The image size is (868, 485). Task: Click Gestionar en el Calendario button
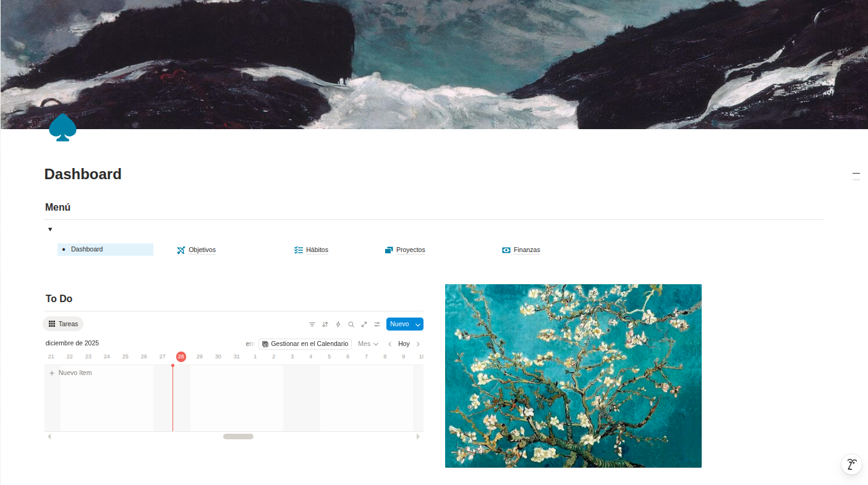click(305, 344)
